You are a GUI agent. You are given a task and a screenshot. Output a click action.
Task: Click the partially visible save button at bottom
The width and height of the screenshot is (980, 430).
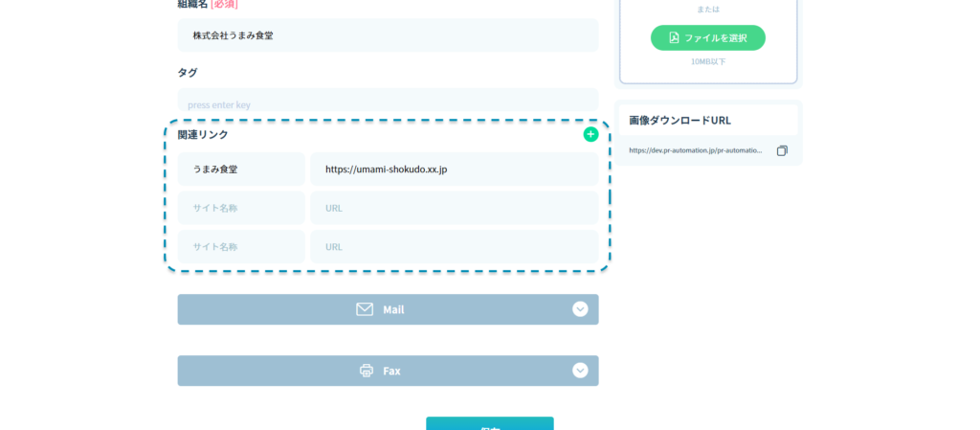(489, 424)
